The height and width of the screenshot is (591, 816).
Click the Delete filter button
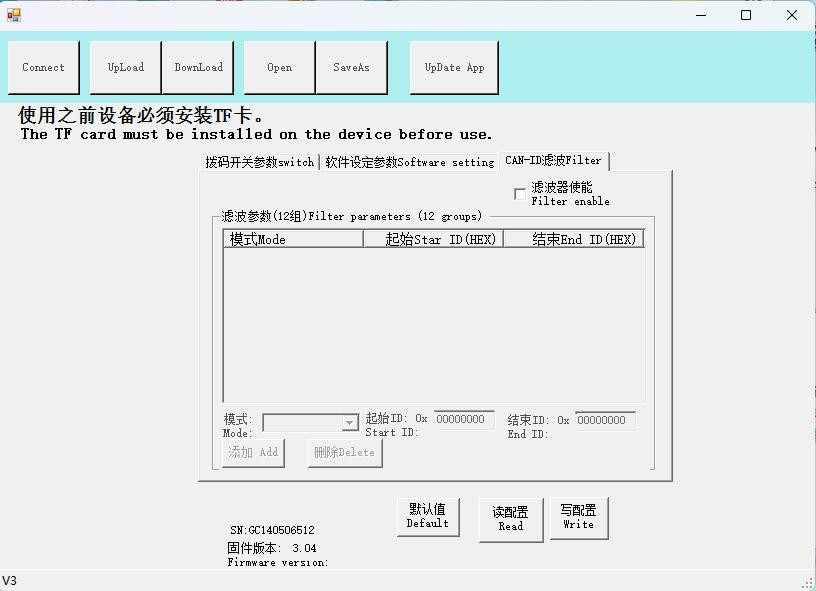pyautogui.click(x=344, y=453)
